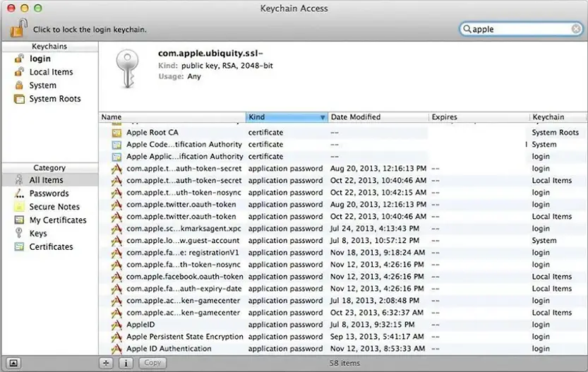Click the Apple Root CA certificate icon
The image size is (588, 372).
click(116, 133)
